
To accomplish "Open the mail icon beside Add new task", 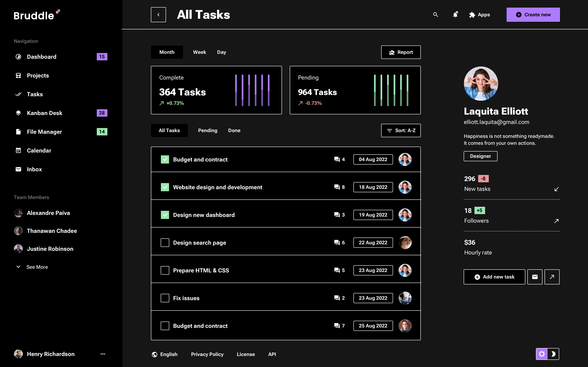I will pyautogui.click(x=535, y=277).
